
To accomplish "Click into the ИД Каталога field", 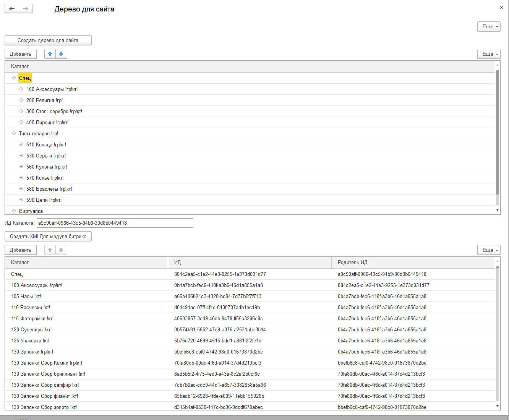I will tap(115, 223).
